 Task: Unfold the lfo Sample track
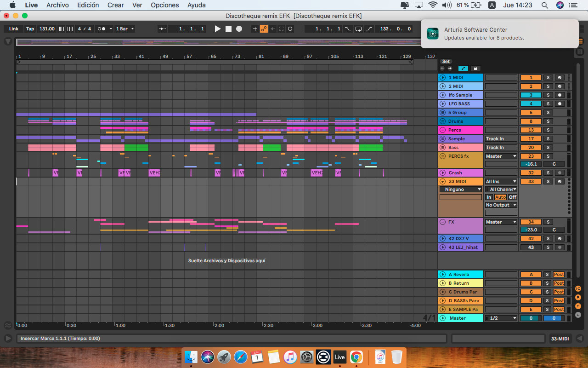(x=442, y=95)
